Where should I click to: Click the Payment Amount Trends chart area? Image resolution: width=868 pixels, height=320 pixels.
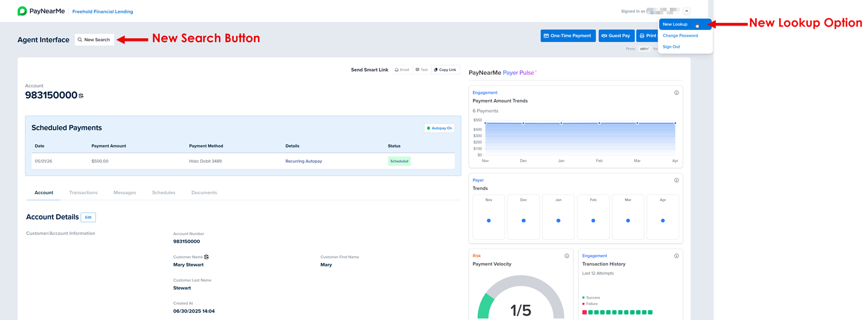pos(580,139)
